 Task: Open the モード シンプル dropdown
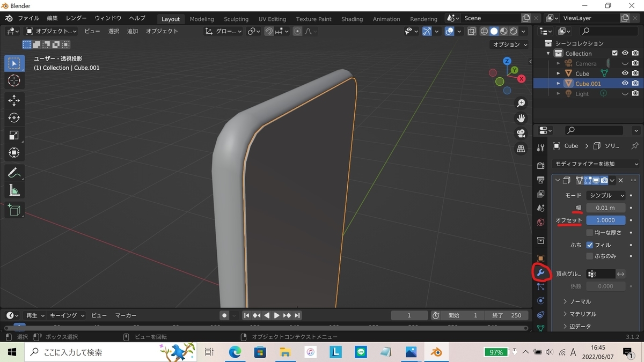coord(606,196)
